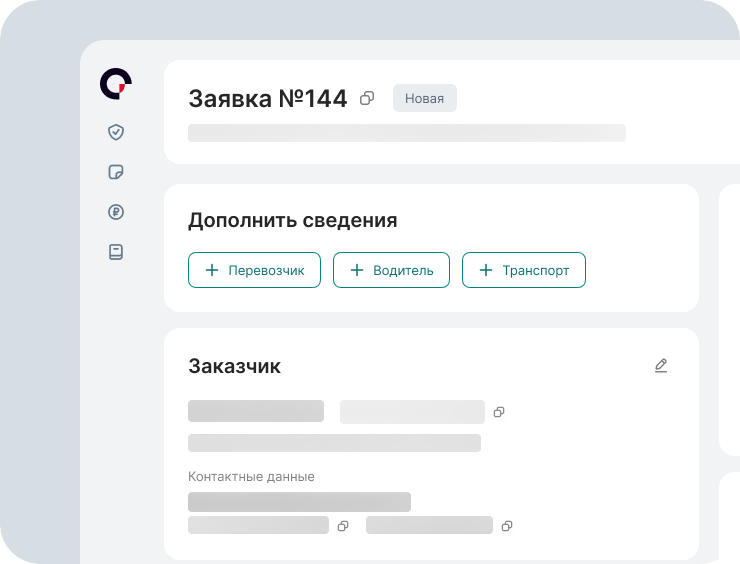
Task: Open the ruble payments sidebar section
Action: coord(116,212)
